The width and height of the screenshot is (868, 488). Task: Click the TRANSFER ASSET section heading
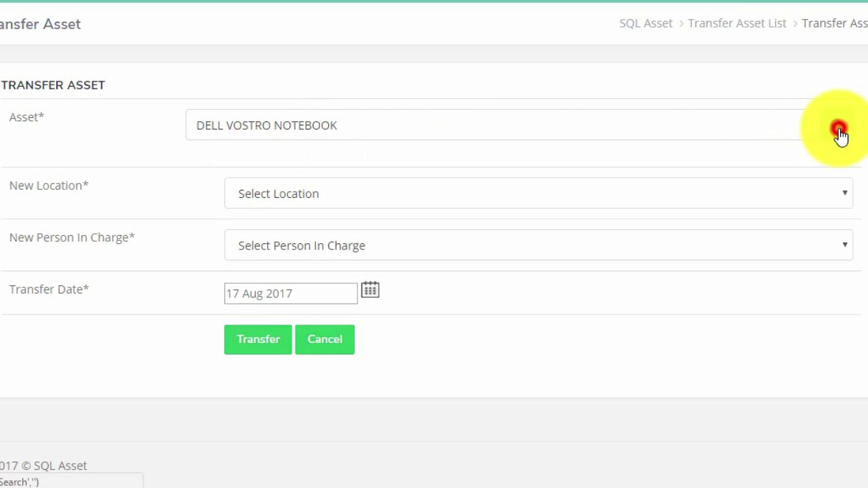pos(53,85)
